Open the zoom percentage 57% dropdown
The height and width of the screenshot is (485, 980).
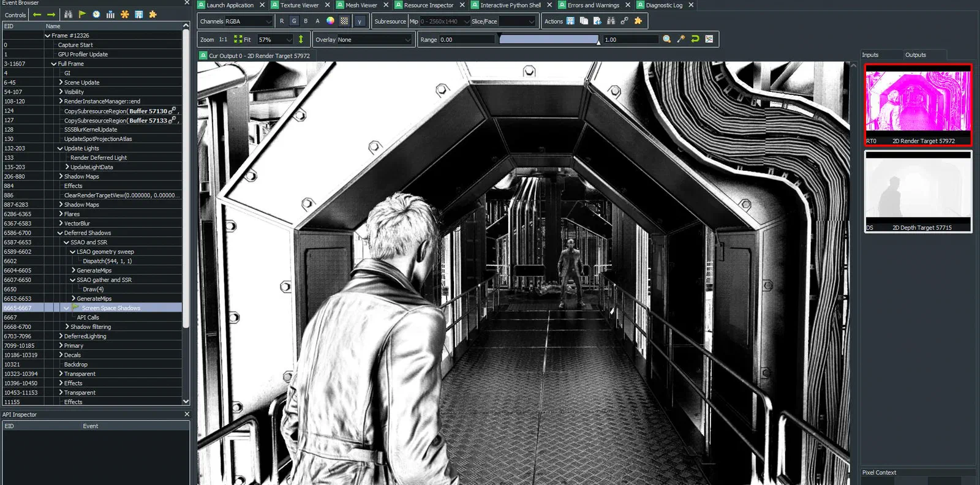click(x=275, y=40)
